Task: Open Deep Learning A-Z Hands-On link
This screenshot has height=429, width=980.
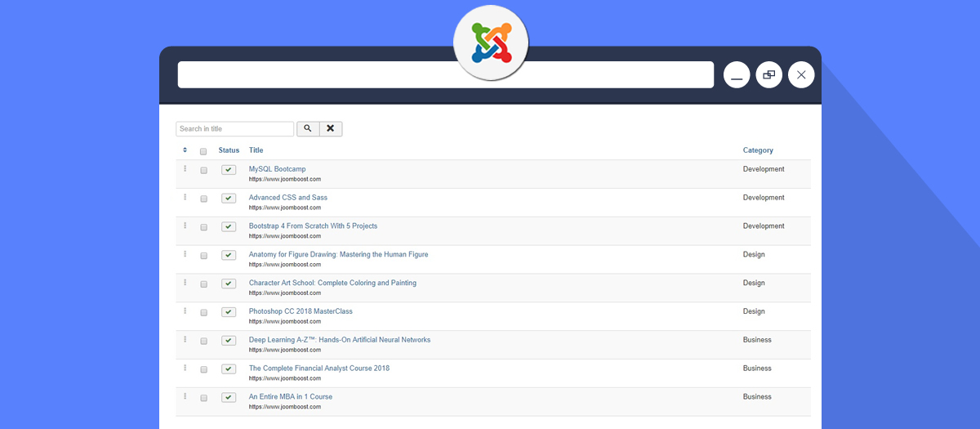Action: [x=339, y=340]
